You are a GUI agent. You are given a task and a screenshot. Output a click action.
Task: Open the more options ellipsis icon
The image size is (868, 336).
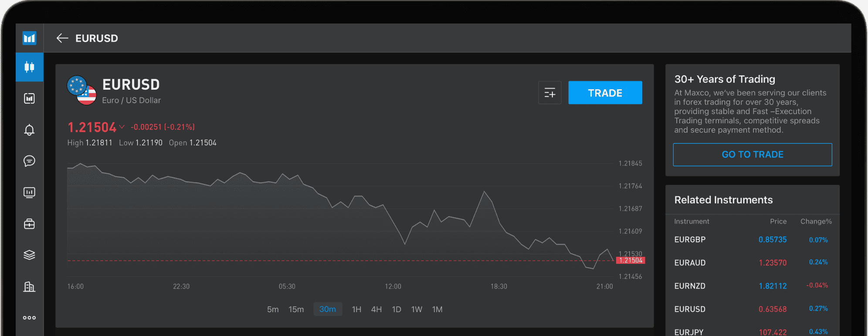pos(29,318)
